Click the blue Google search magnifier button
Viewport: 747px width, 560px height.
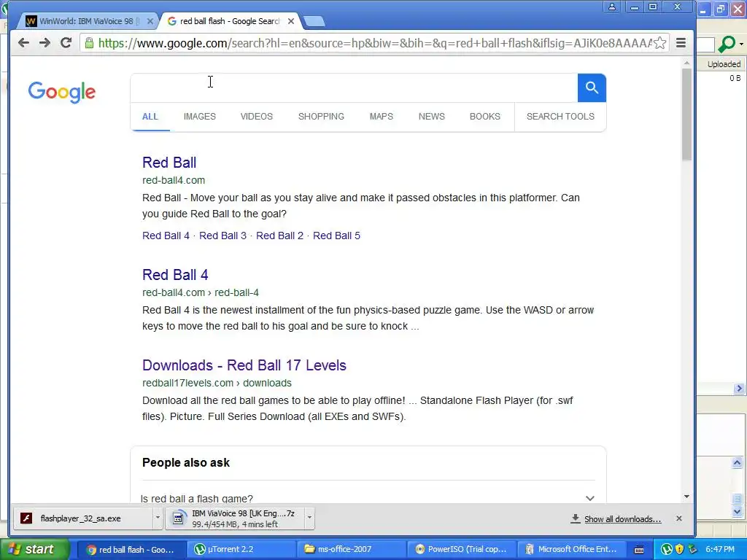[592, 87]
